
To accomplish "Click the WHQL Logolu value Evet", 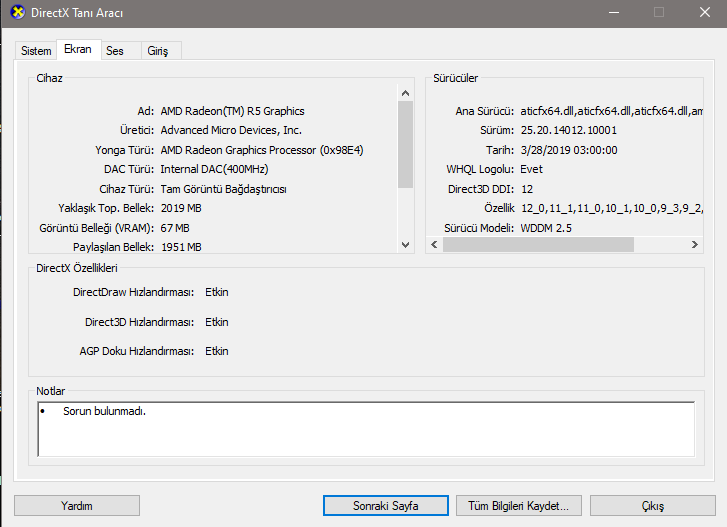I will click(x=531, y=169).
